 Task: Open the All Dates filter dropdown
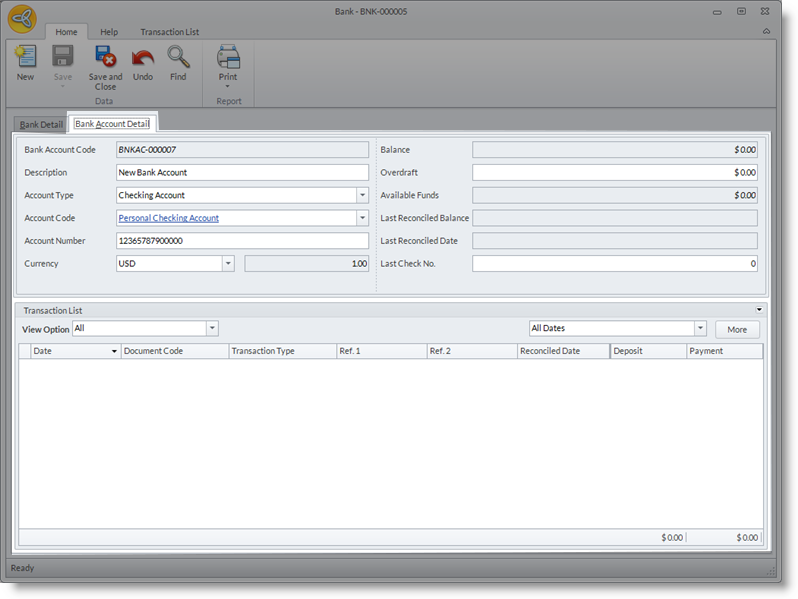tap(699, 329)
